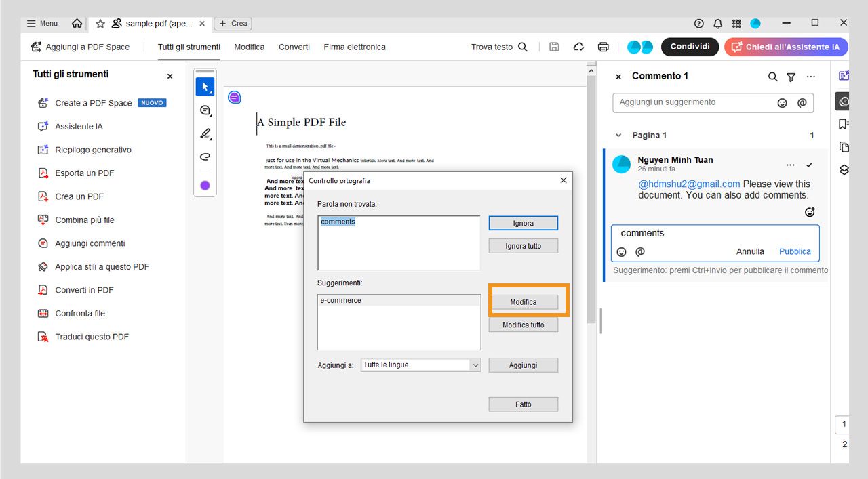
Task: Open Converti in PDF tool
Action: point(75,290)
